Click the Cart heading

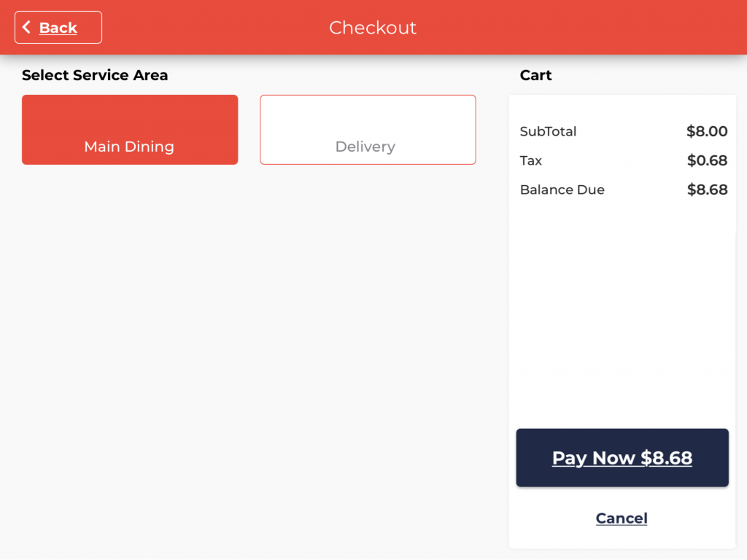coord(535,75)
